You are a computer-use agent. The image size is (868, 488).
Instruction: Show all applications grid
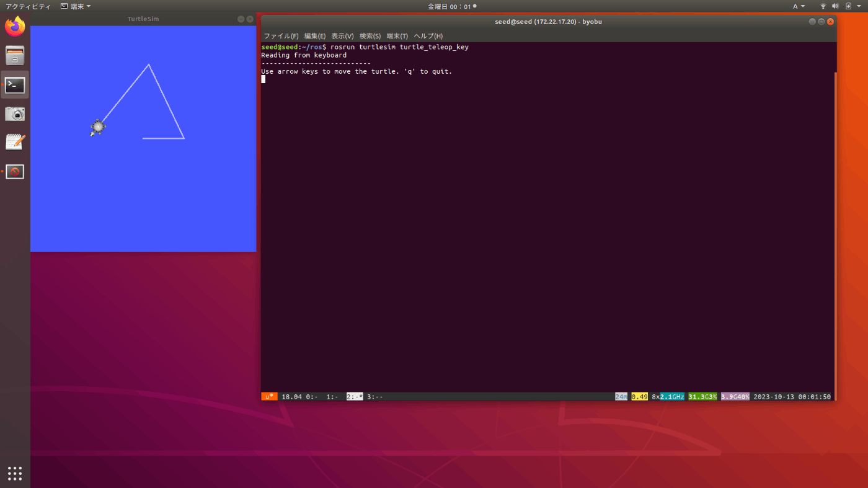pos(15,473)
